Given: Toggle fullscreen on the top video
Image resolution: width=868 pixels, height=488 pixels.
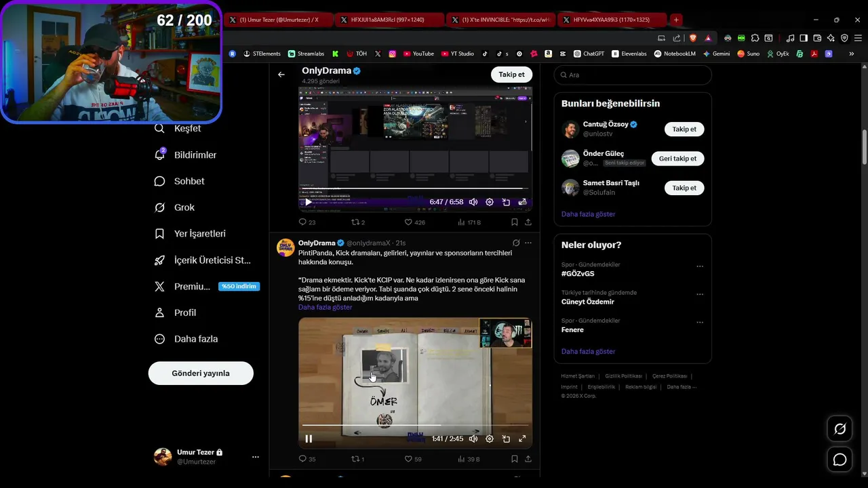Looking at the screenshot, I should 522,202.
